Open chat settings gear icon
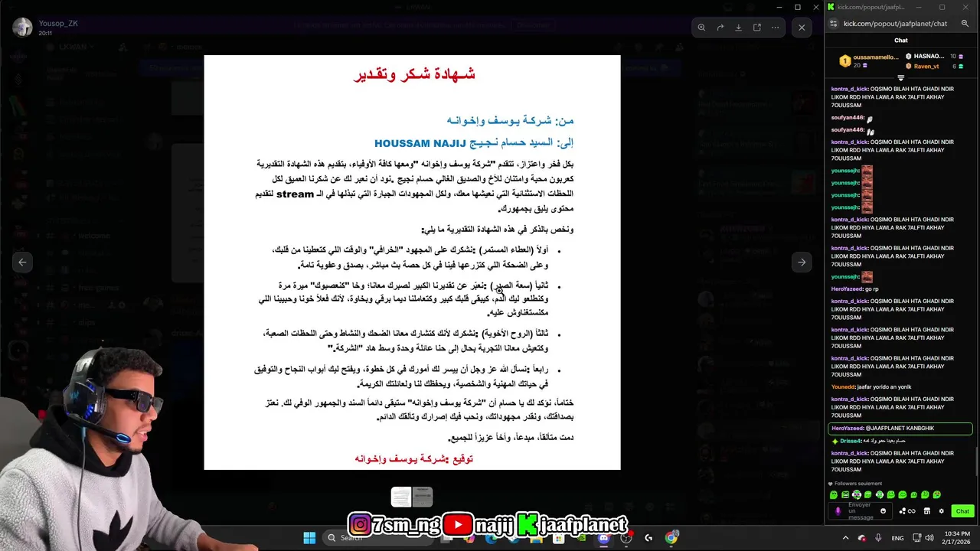Image resolution: width=980 pixels, height=551 pixels. [942, 511]
